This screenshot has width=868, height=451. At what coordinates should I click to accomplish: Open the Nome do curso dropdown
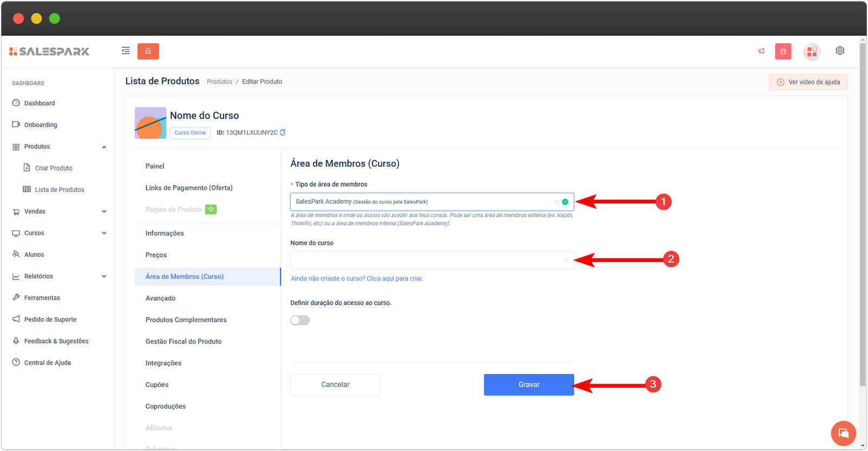431,261
